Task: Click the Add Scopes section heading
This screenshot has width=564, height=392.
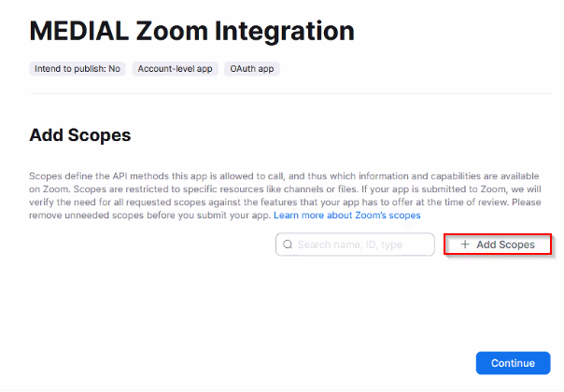Action: click(x=80, y=135)
